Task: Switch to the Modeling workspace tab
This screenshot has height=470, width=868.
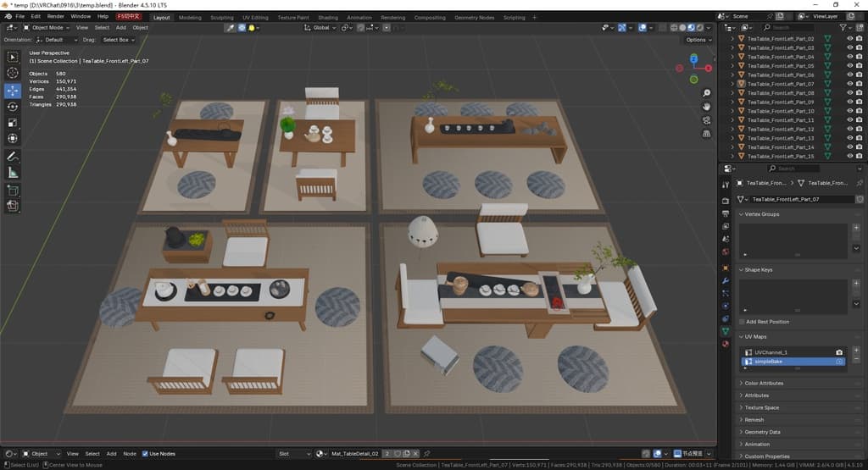Action: click(x=190, y=17)
